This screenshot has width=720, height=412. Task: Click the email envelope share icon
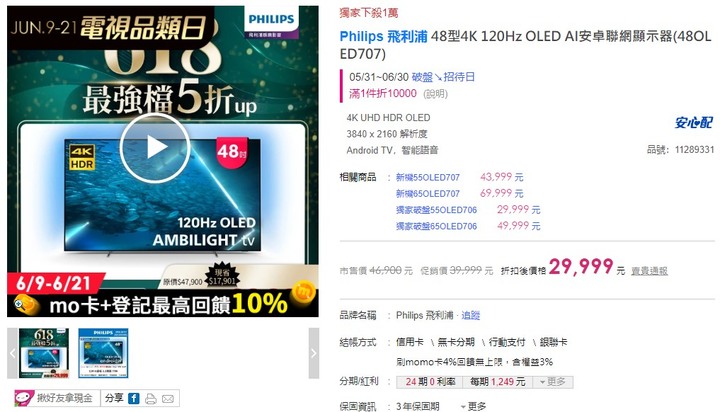tap(168, 399)
